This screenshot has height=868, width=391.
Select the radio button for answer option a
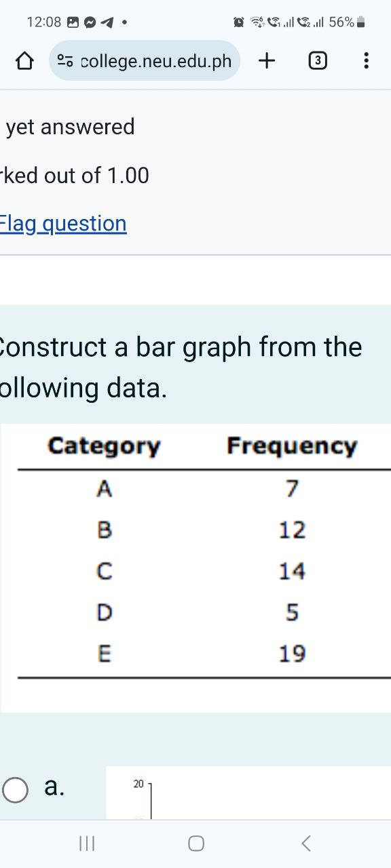tap(15, 789)
